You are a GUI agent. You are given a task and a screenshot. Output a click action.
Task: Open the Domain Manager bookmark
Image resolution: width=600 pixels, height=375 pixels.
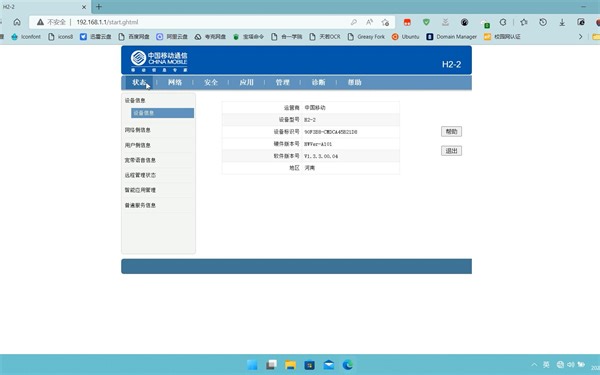tap(452, 37)
